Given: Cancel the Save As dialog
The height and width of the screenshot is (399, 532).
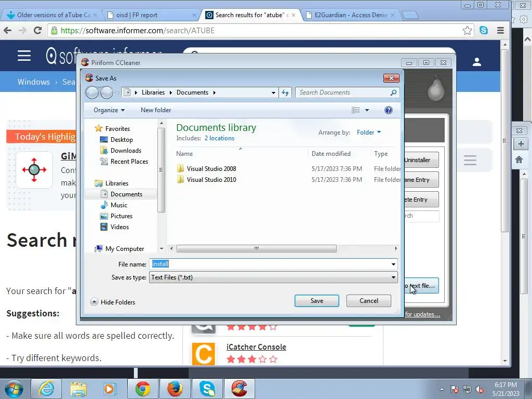Looking at the screenshot, I should pyautogui.click(x=368, y=301).
